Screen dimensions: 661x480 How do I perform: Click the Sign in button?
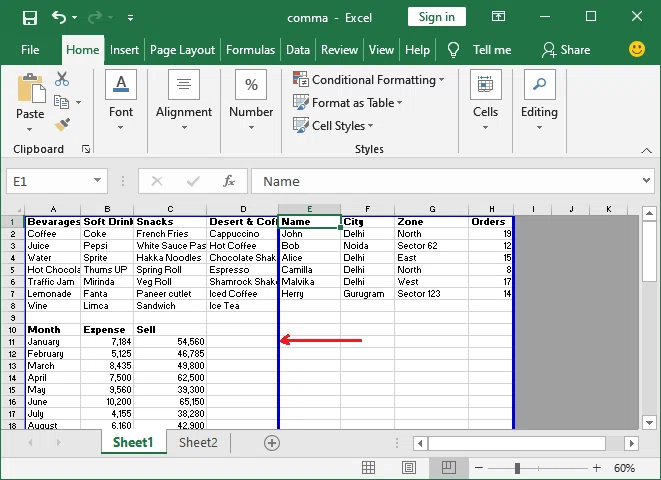(x=437, y=17)
